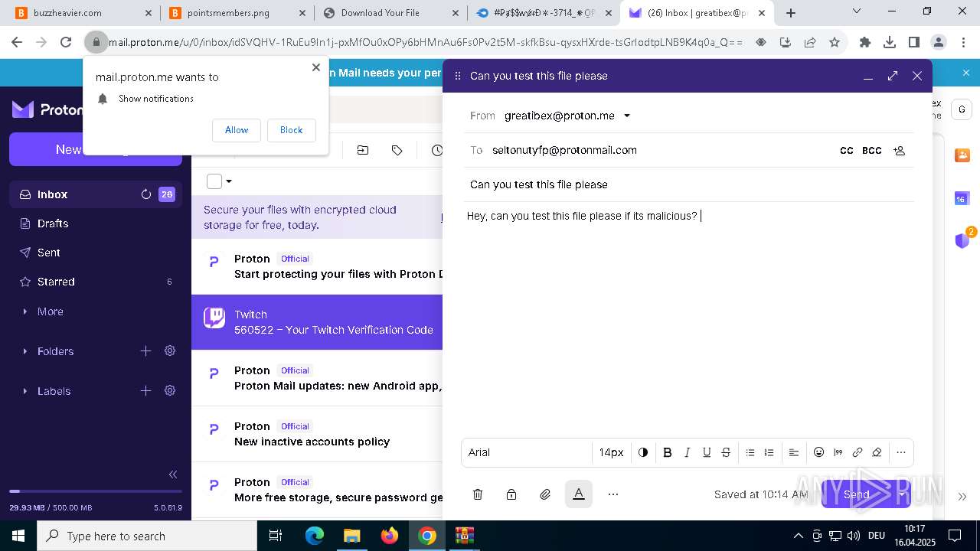Viewport: 980px width, 551px height.
Task: Switch to Download Your File tab
Action: click(390, 12)
